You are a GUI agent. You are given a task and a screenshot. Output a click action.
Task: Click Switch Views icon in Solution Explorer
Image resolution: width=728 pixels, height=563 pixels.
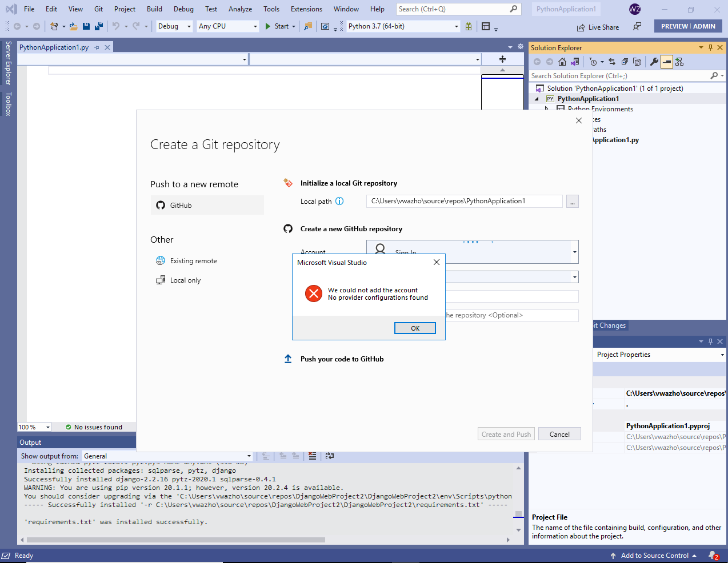[575, 62]
